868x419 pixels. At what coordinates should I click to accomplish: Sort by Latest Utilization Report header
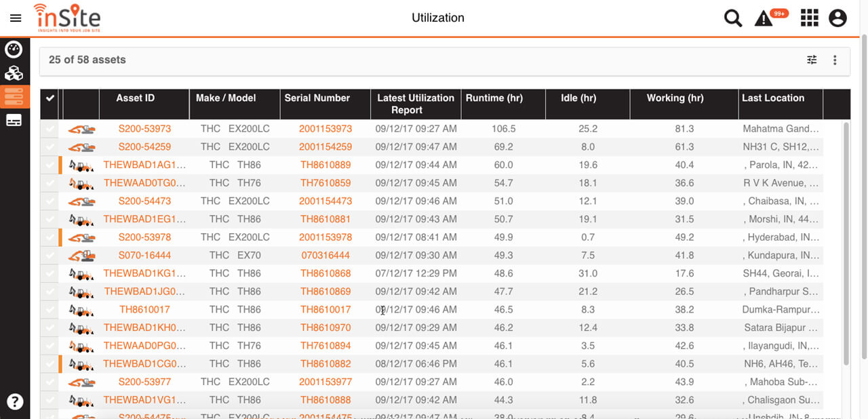click(416, 104)
